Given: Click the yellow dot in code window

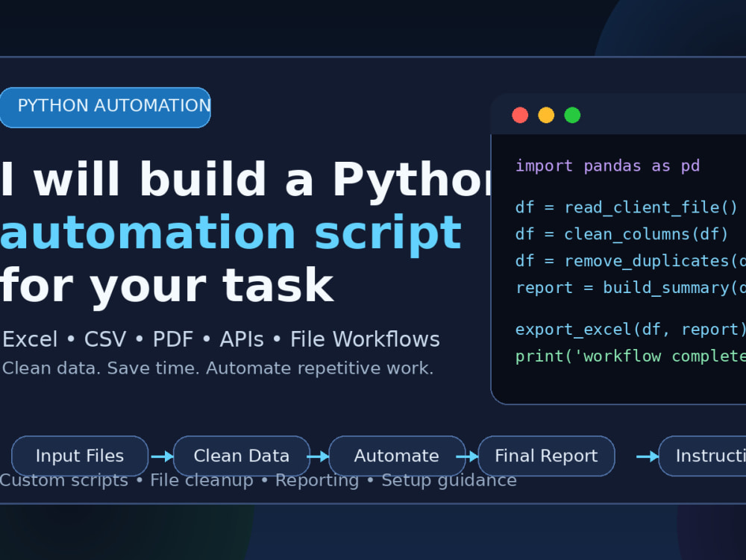Looking at the screenshot, I should click(x=546, y=115).
